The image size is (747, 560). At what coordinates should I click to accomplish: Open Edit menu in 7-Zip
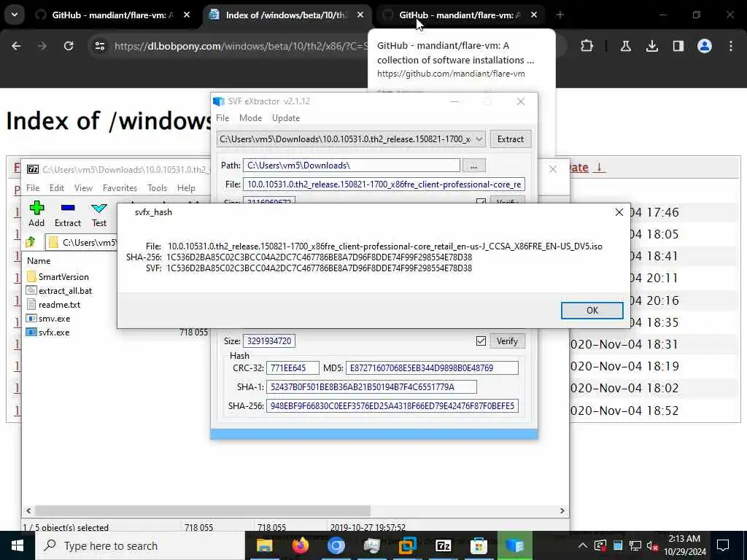(x=57, y=188)
